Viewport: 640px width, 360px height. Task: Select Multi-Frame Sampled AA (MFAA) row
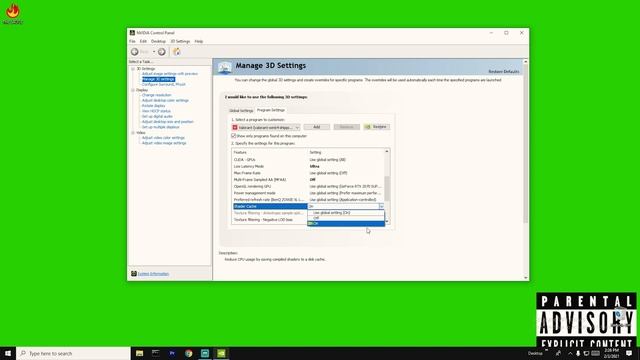point(308,180)
